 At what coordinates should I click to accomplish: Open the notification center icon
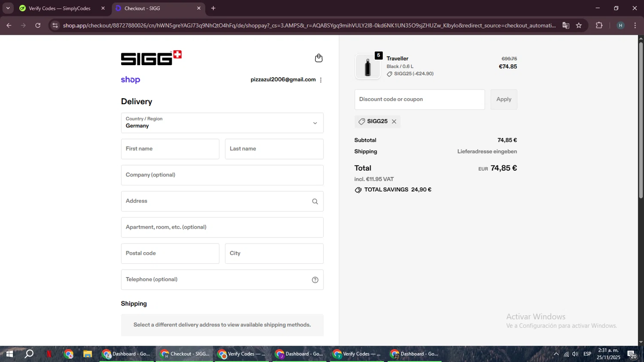632,354
